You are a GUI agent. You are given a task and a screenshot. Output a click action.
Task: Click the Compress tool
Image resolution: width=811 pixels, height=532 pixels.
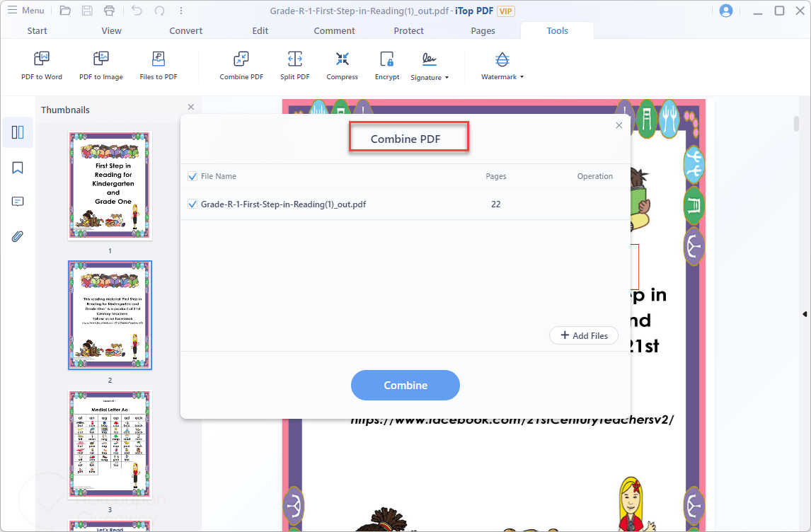point(342,66)
